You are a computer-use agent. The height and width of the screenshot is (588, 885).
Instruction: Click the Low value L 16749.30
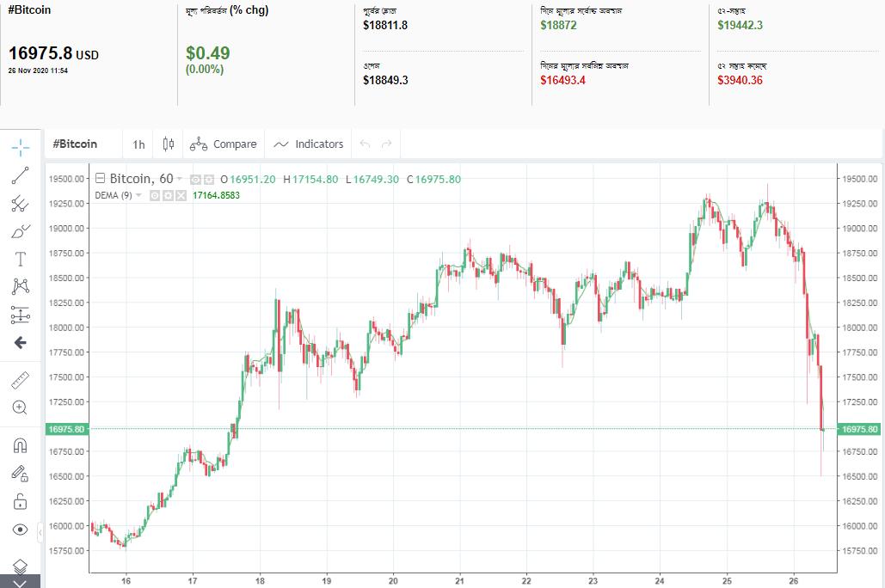[372, 180]
